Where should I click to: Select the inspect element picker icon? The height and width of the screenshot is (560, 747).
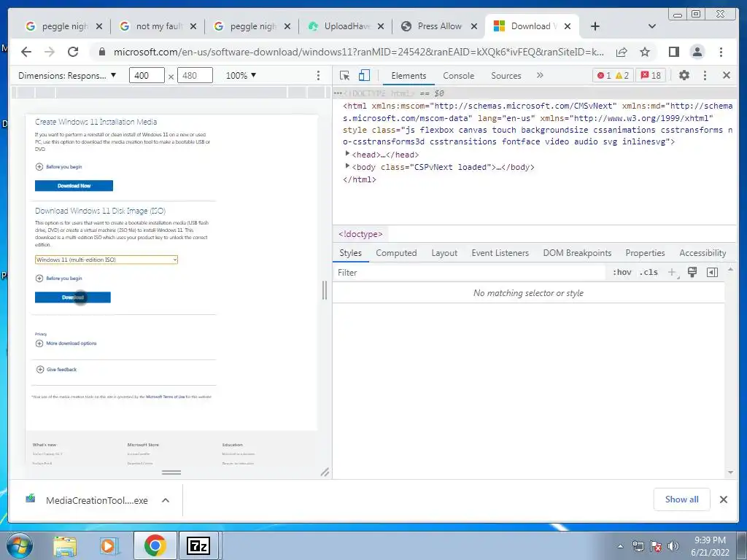pyautogui.click(x=344, y=75)
